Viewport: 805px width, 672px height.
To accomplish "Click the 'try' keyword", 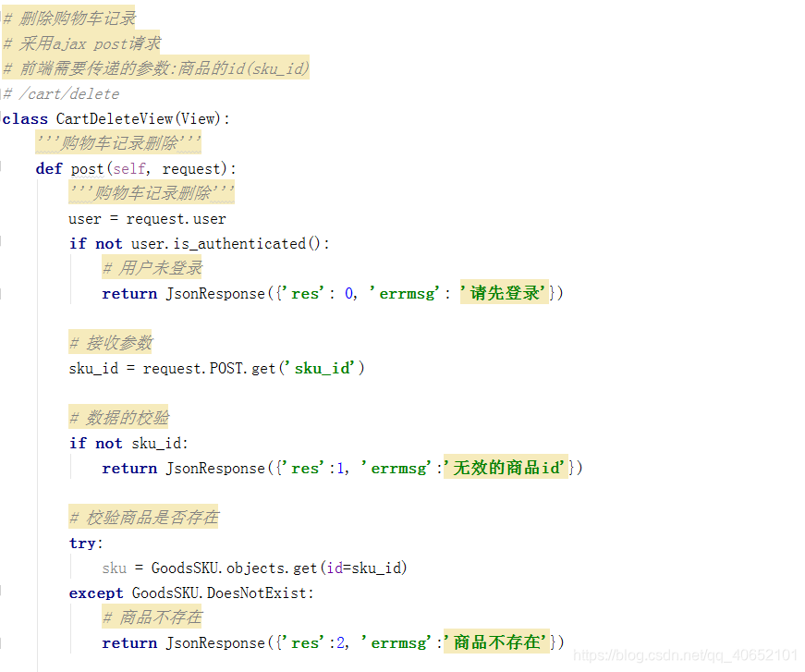I will (x=82, y=544).
